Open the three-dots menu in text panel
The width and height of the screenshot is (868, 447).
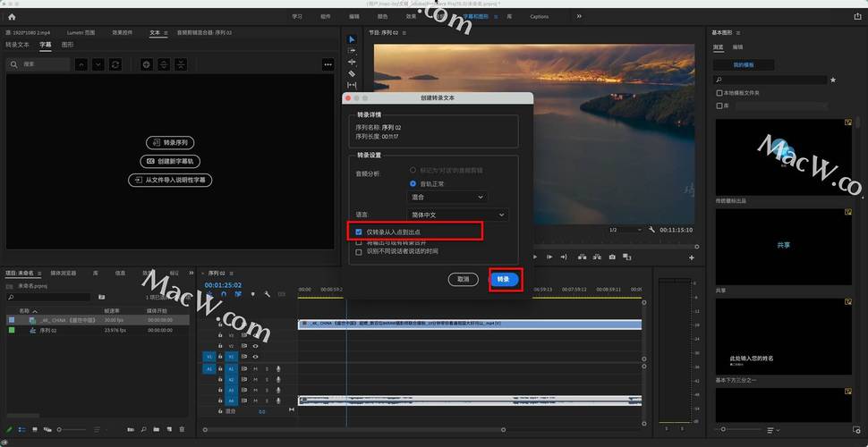(x=328, y=64)
